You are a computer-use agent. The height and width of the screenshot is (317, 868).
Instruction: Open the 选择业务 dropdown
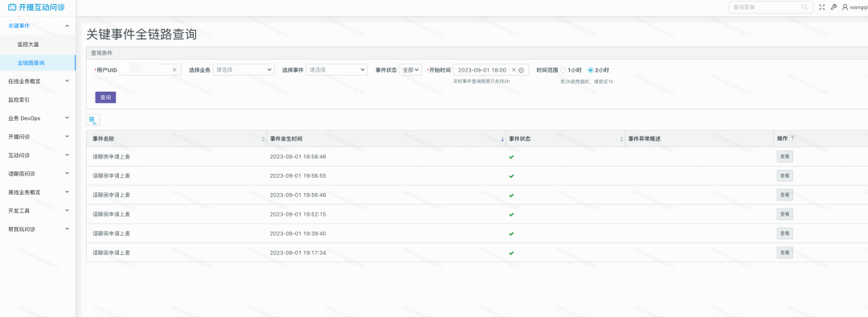[244, 70]
